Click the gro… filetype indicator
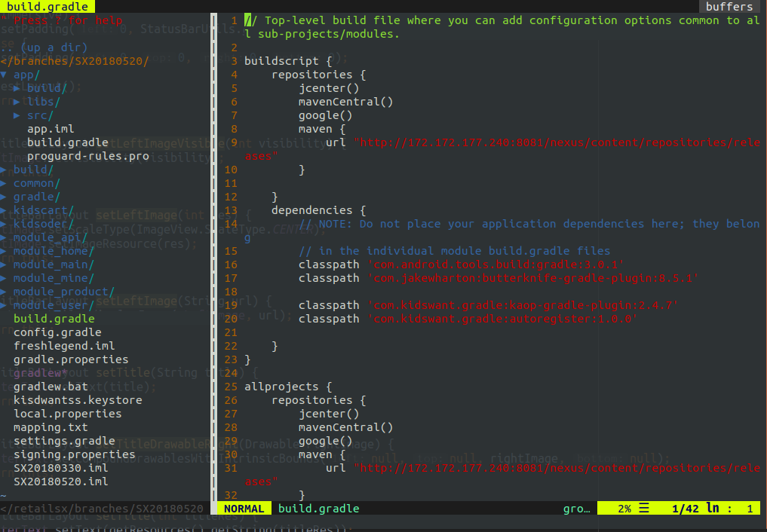The image size is (767, 532). [x=577, y=509]
